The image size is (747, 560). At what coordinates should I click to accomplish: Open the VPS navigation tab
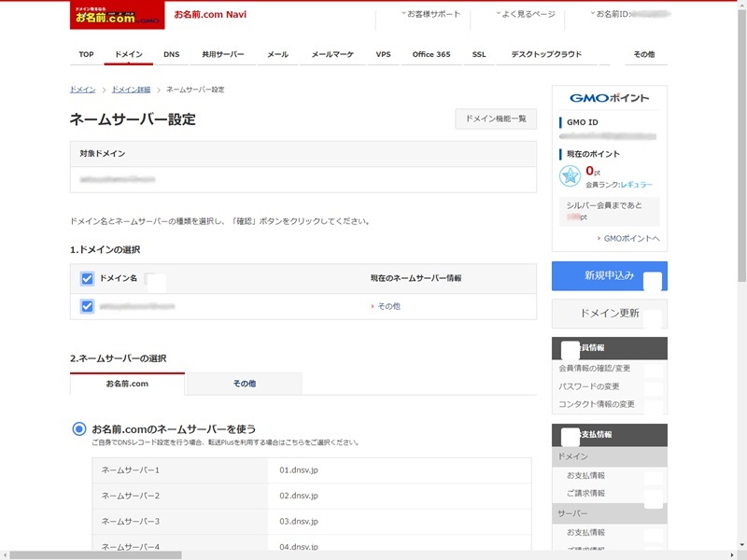coord(383,54)
